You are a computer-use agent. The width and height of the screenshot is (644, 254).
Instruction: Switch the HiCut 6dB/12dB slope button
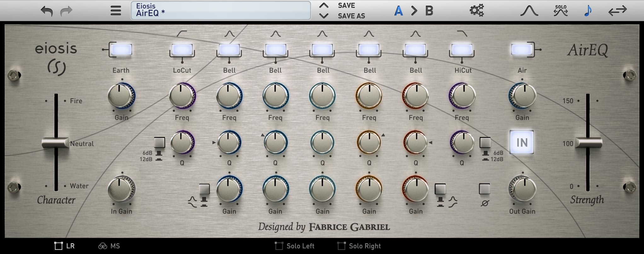(485, 142)
